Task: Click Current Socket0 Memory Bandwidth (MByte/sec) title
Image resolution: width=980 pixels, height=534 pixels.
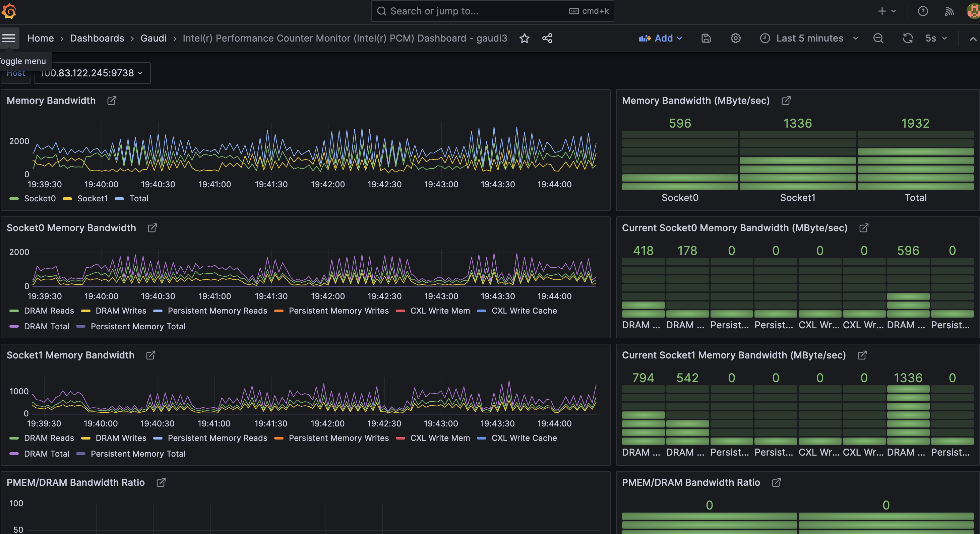Action: (734, 228)
